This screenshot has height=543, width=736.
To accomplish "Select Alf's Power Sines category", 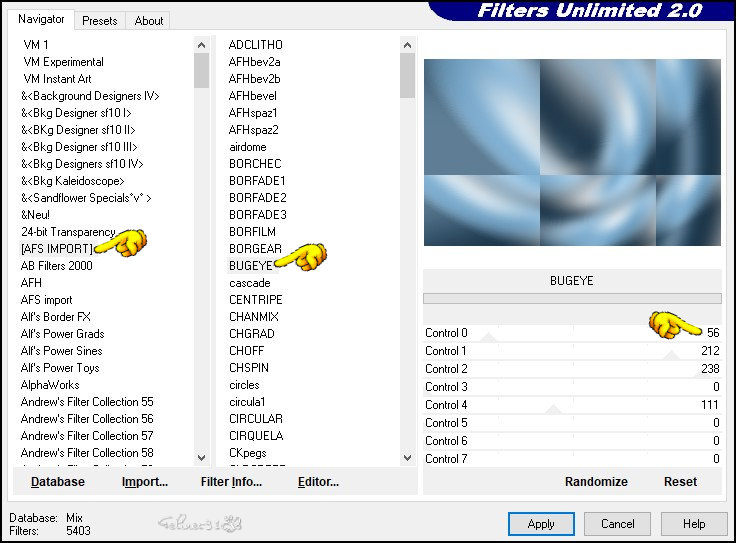I will pos(61,351).
